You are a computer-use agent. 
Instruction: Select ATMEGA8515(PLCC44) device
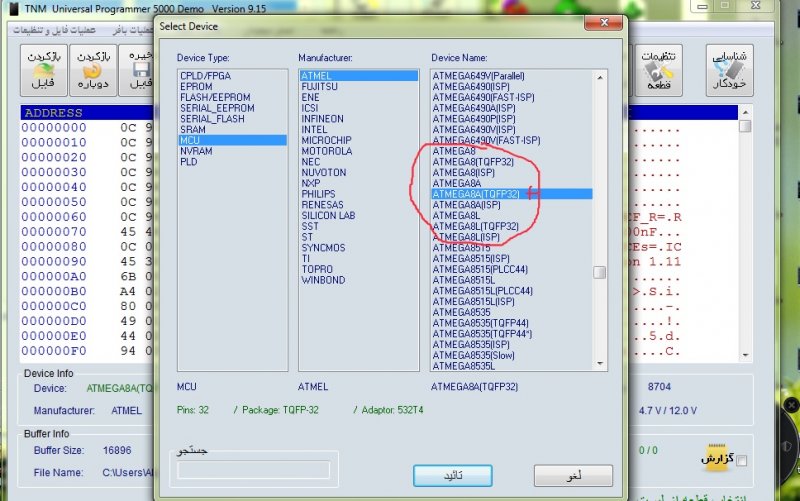(480, 269)
